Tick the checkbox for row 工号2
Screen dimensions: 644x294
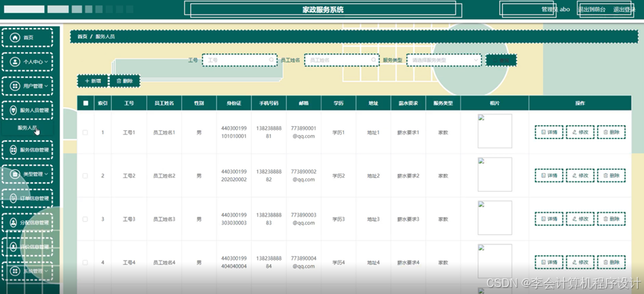tap(85, 176)
